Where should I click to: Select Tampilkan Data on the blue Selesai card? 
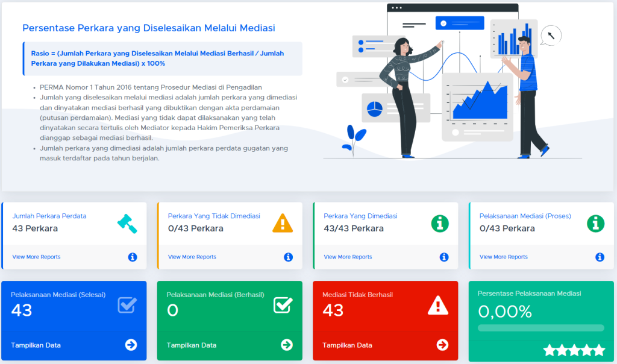(x=36, y=345)
